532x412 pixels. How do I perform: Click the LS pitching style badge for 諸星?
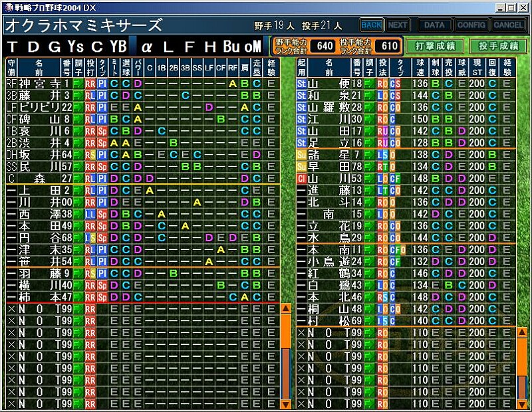click(x=382, y=155)
